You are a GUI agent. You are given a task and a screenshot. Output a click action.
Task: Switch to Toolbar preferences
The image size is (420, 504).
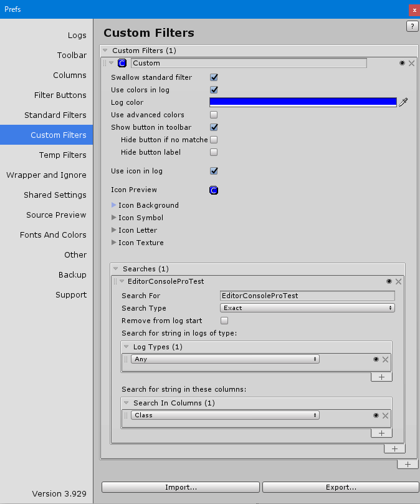tap(47, 56)
